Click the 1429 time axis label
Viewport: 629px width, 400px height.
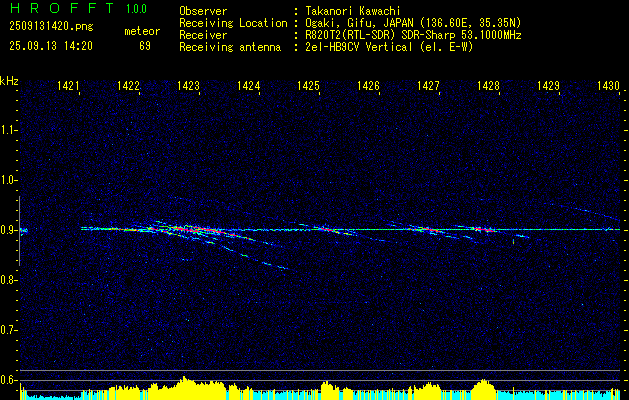548,85
